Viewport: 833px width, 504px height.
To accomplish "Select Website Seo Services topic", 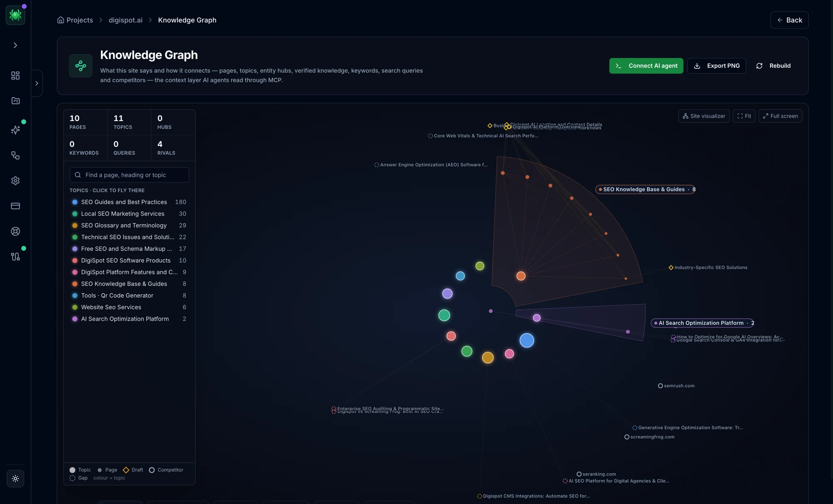I will (x=129, y=307).
